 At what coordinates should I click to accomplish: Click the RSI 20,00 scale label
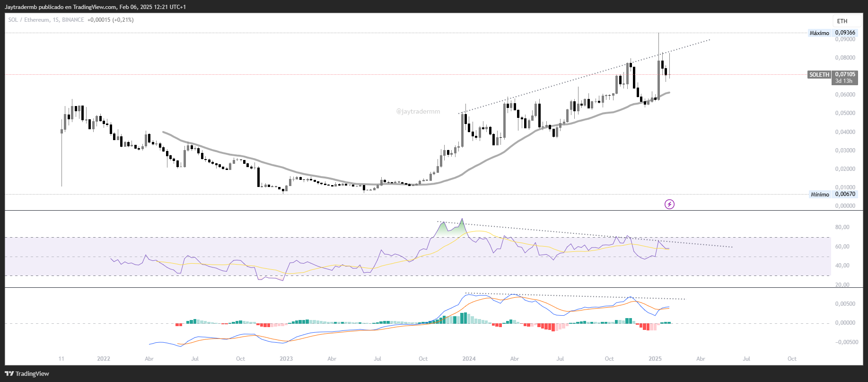[842, 284]
